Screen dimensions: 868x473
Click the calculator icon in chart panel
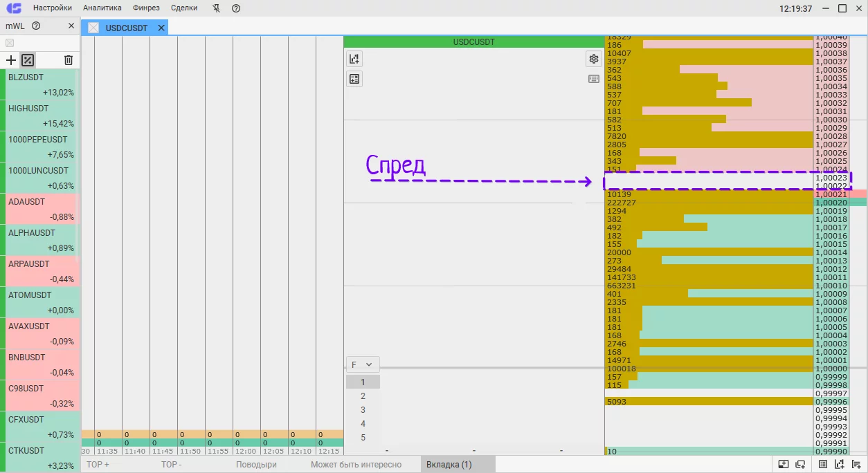pos(354,79)
